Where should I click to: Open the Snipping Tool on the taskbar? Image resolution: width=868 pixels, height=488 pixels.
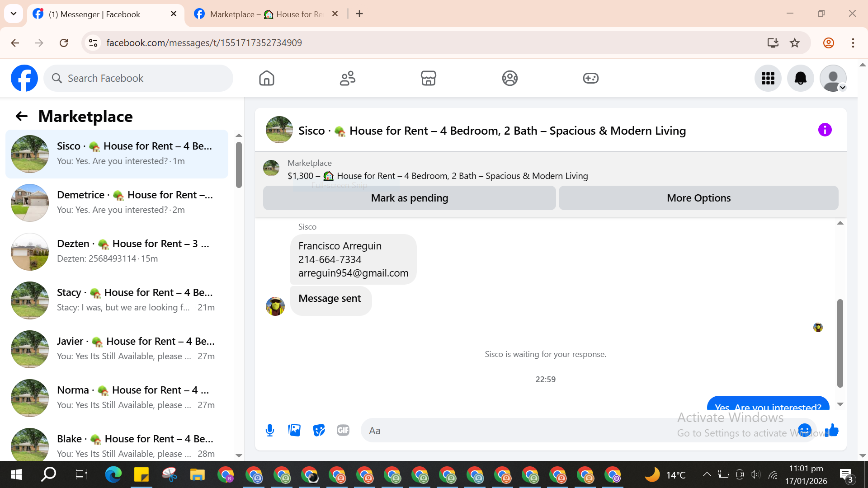pyautogui.click(x=169, y=474)
